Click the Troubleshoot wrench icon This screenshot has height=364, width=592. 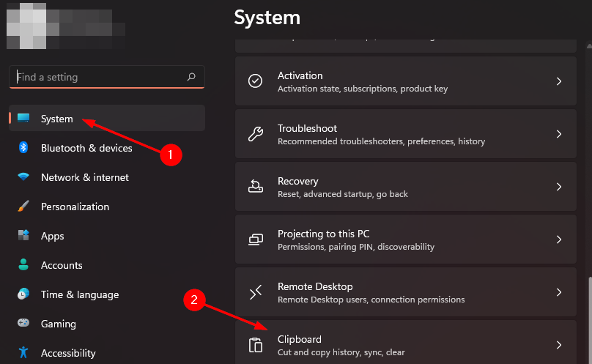pyautogui.click(x=256, y=134)
